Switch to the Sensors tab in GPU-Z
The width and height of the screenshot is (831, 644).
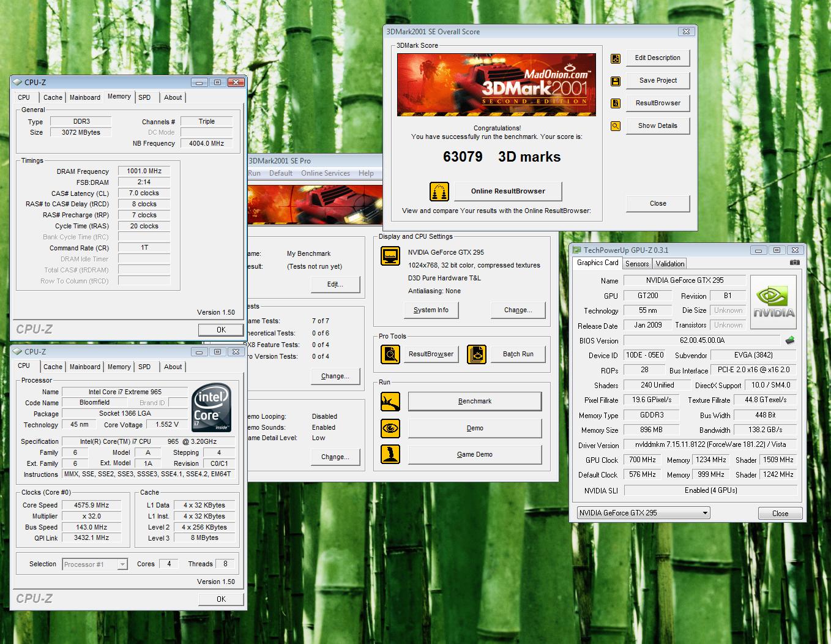coord(637,264)
